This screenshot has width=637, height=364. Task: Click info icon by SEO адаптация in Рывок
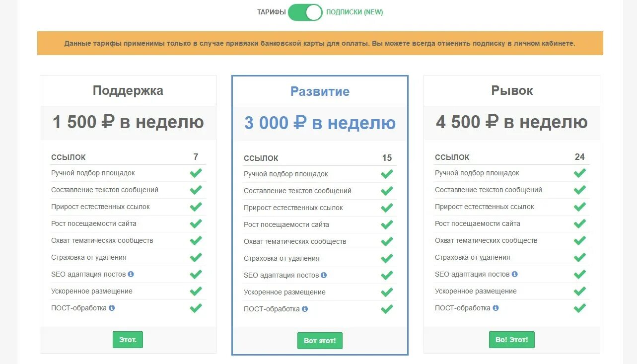(x=514, y=274)
